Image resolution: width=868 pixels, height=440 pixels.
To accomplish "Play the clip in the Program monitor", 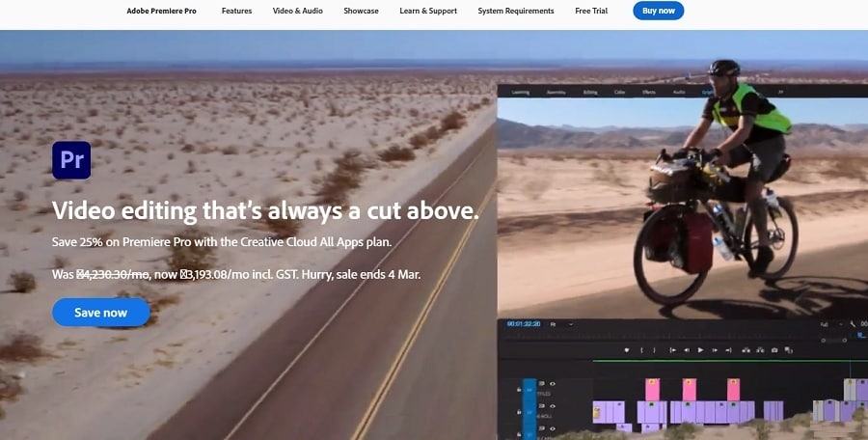I will [x=700, y=350].
